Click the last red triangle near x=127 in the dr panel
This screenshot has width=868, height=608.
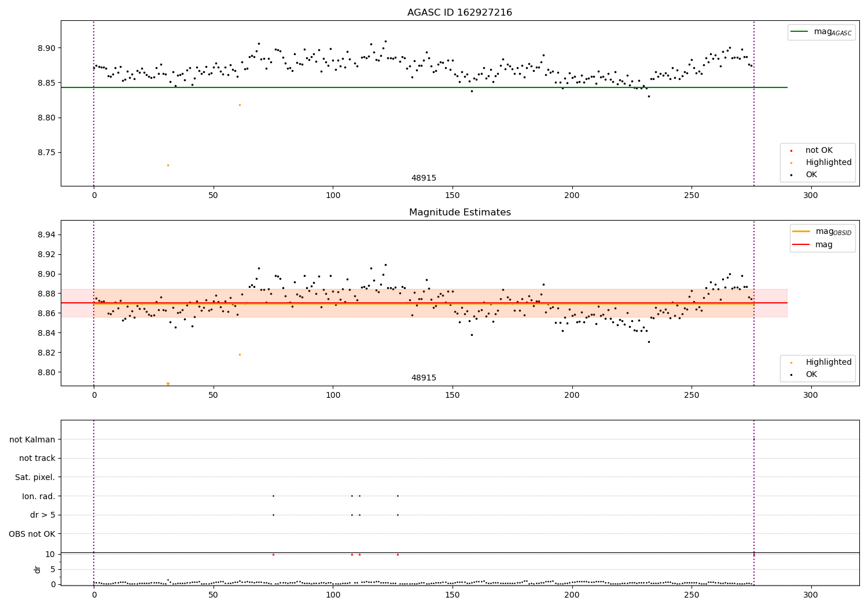click(x=398, y=554)
